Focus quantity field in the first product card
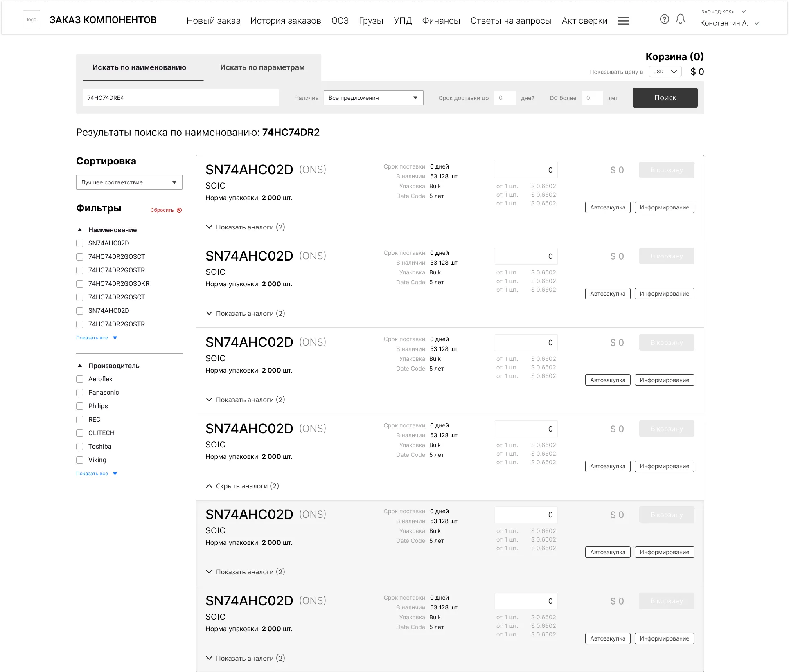The width and height of the screenshot is (789, 672). coord(526,170)
